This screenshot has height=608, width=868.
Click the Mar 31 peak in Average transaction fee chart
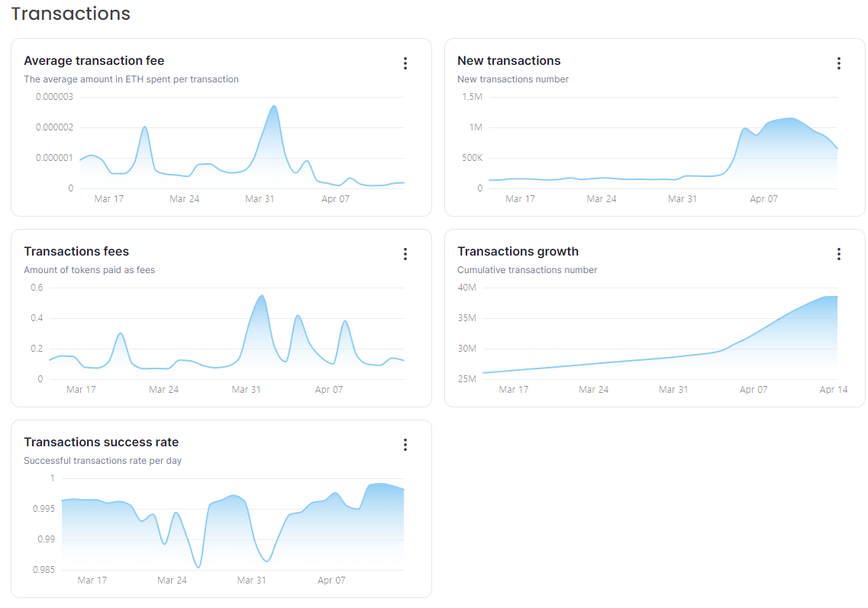274,107
